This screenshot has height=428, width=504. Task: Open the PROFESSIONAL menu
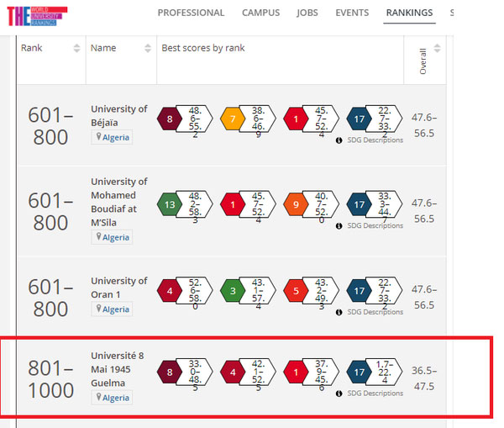pyautogui.click(x=191, y=13)
